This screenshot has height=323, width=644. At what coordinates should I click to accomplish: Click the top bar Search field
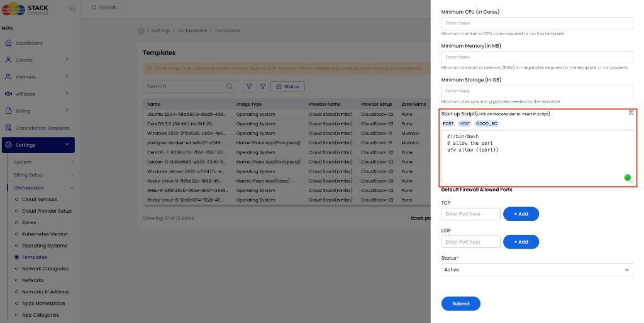coord(109,8)
